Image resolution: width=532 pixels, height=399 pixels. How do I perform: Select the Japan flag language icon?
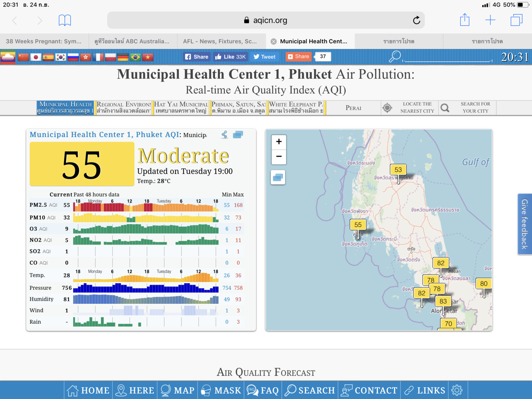click(x=36, y=57)
